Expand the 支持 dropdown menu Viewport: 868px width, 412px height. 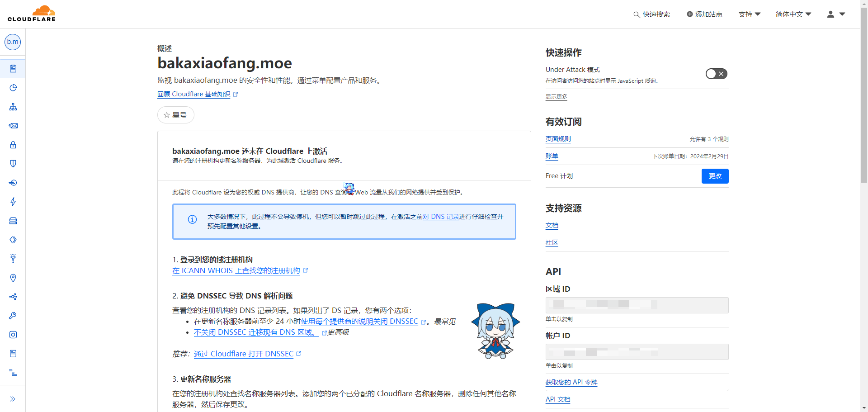[749, 14]
